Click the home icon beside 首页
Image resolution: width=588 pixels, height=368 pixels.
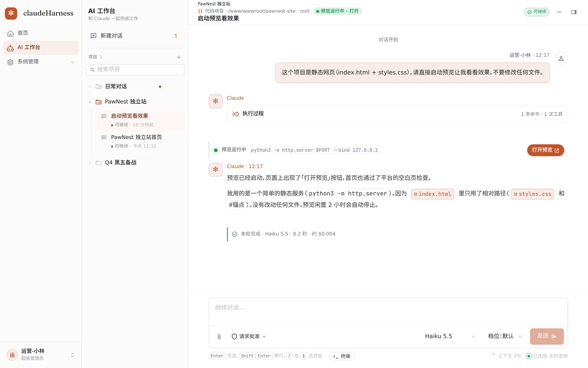click(x=10, y=33)
